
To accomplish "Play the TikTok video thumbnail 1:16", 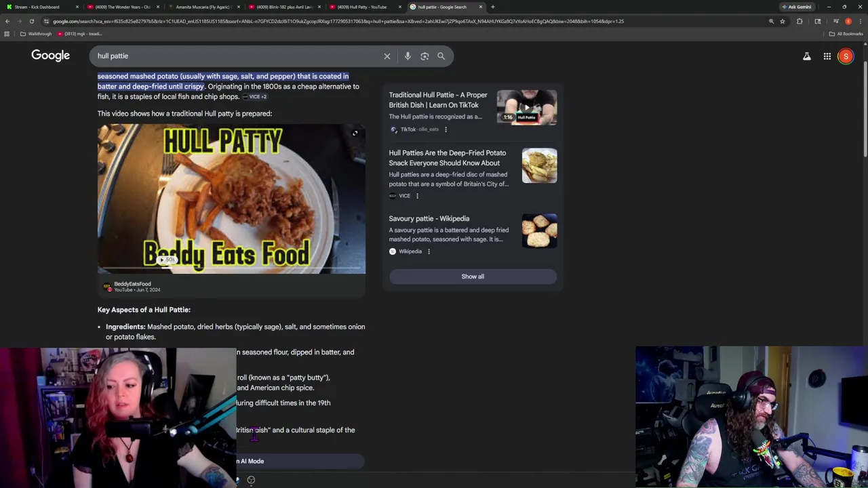I will pos(527,107).
